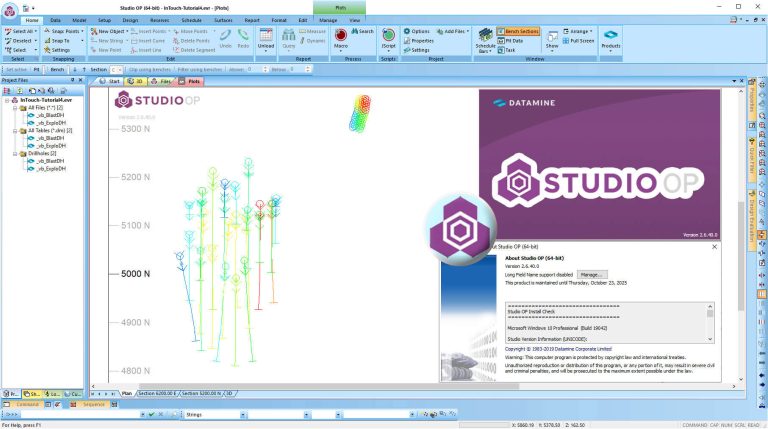768x429 pixels.
Task: Click the move bench down arrow
Action: pyautogui.click(x=75, y=70)
